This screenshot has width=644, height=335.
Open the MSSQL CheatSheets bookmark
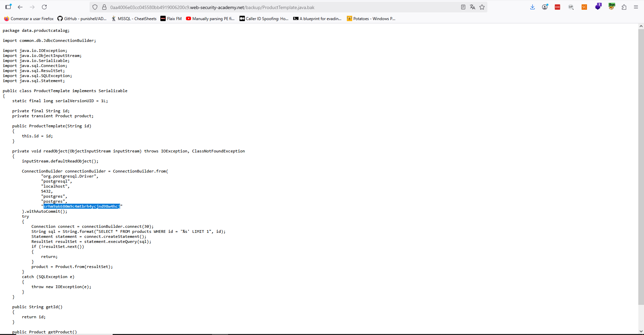(134, 19)
